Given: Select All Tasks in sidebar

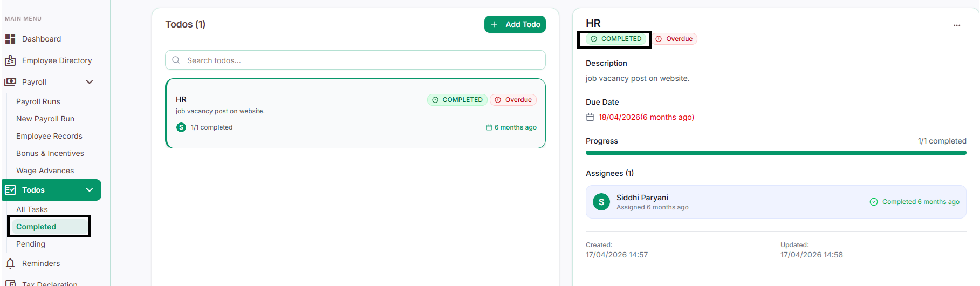Looking at the screenshot, I should point(32,209).
